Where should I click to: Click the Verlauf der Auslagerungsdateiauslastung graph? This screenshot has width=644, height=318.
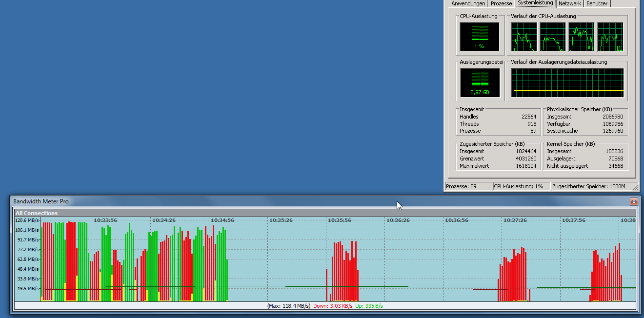567,82
